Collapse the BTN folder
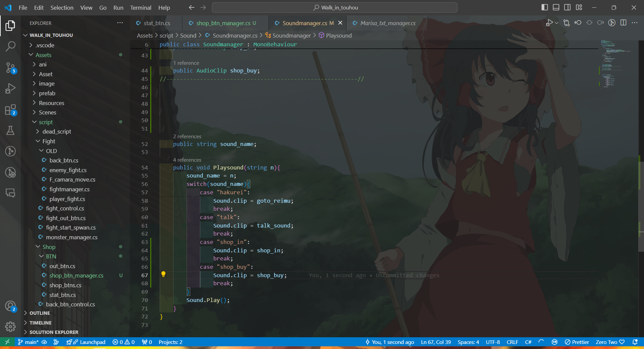This screenshot has height=349, width=644. [41, 256]
